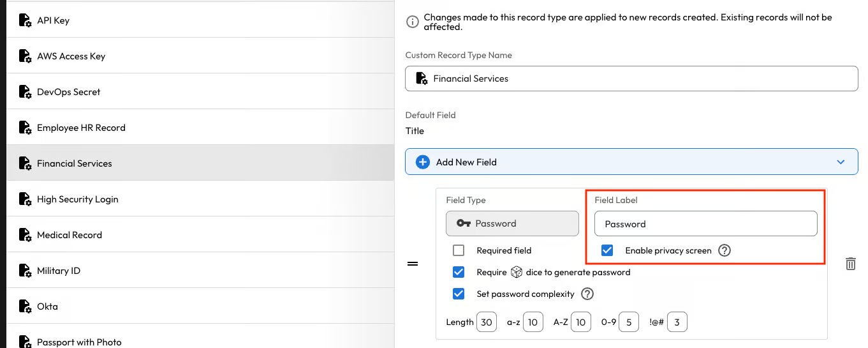Uncheck the Set password complexity checkbox
This screenshot has height=348, width=868.
click(x=459, y=294)
